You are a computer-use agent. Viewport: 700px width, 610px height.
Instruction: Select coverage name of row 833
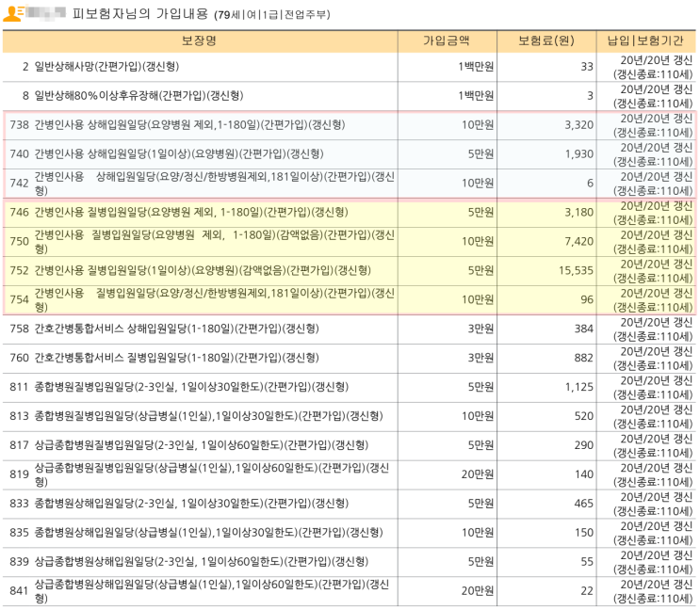pyautogui.click(x=191, y=504)
